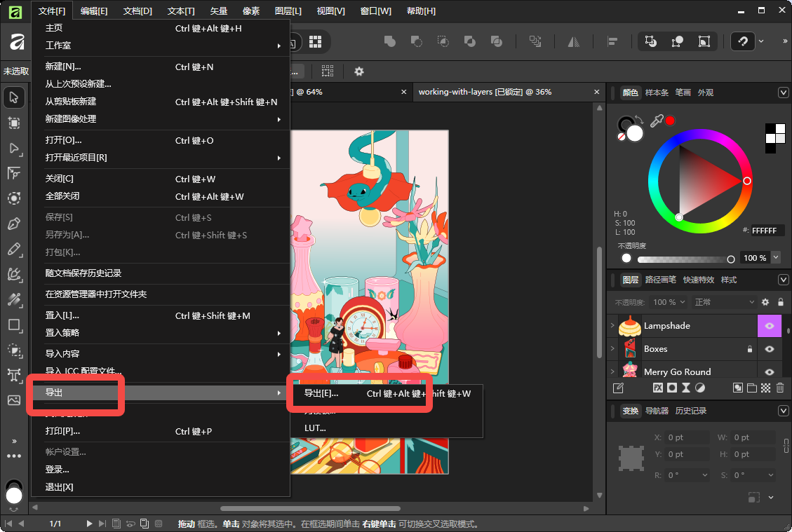Click the Add Pixel Layer checker icon
The height and width of the screenshot is (532, 792).
point(766,388)
